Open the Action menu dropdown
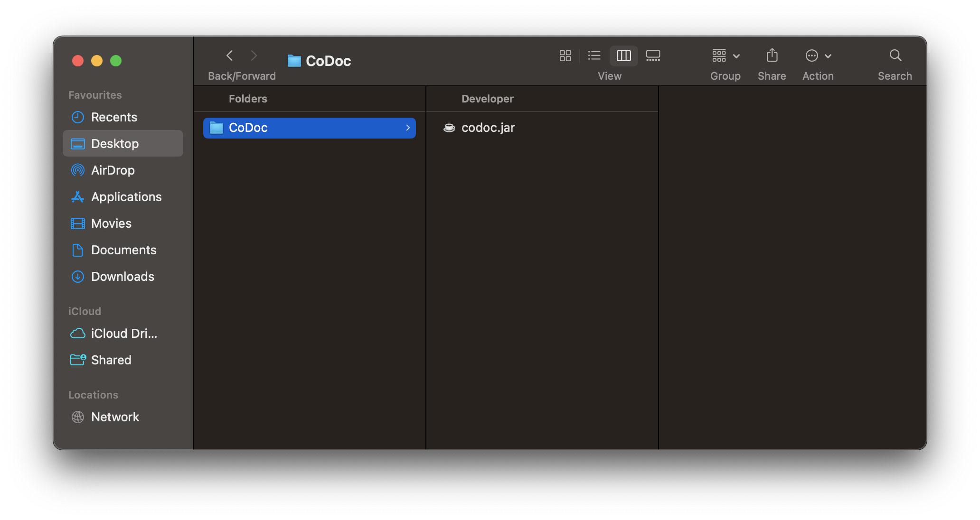Screen dimensions: 980x520 (818, 56)
